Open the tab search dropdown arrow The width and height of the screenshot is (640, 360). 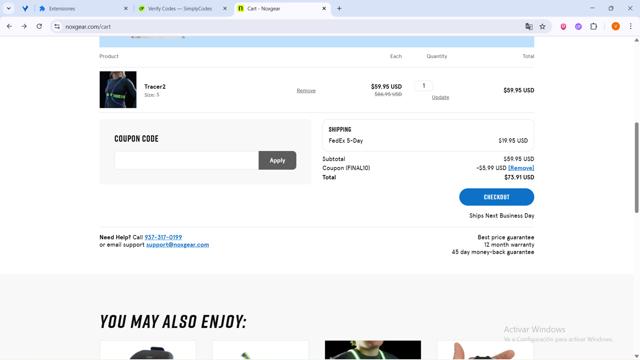(x=9, y=9)
